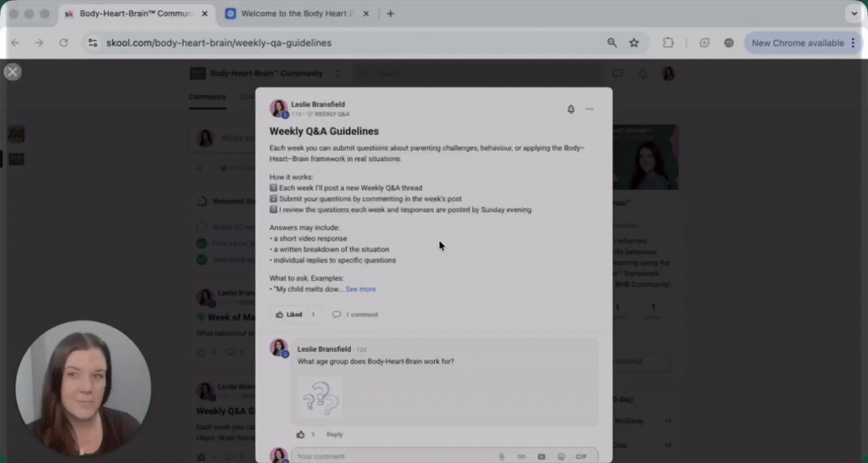Image resolution: width=868 pixels, height=463 pixels.
Task: Open a new browser tab
Action: [x=390, y=14]
